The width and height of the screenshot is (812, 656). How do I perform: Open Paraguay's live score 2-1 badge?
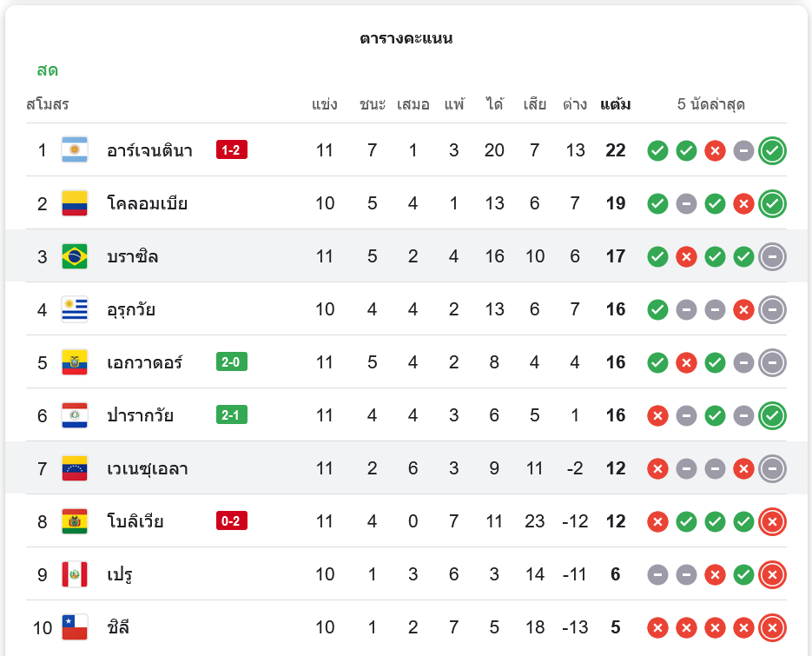[232, 415]
